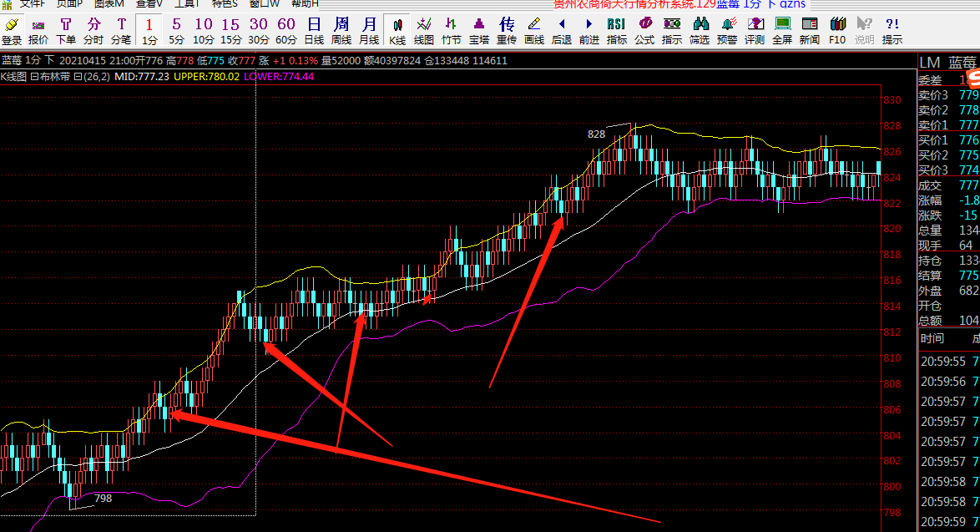Switch to the 10分 period
The image size is (980, 532).
tap(203, 31)
